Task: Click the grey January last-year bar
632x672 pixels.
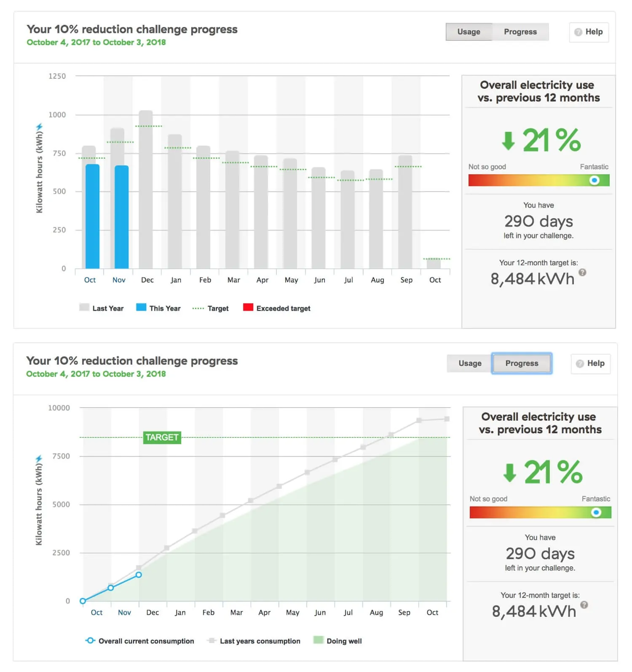Action: [x=175, y=202]
